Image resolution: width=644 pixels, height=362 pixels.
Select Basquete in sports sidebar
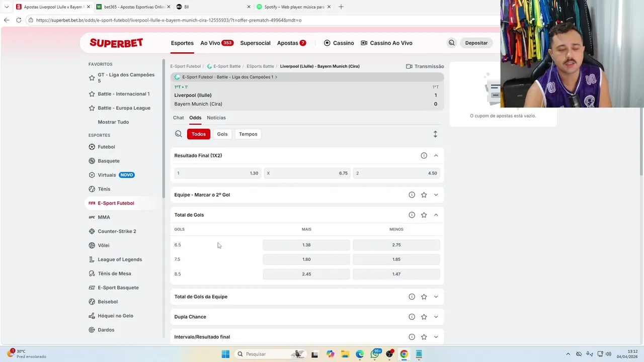pos(109,161)
